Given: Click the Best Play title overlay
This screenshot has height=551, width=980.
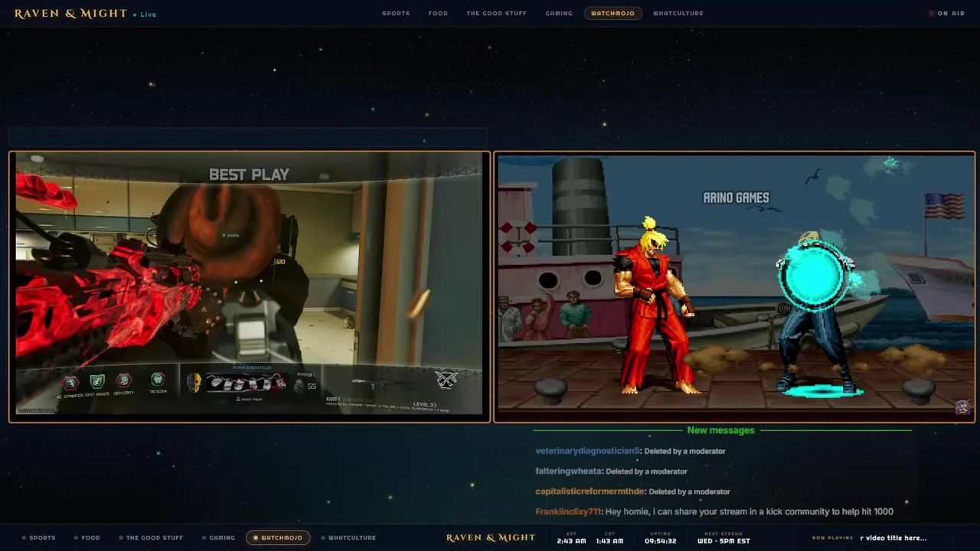Looking at the screenshot, I should (x=249, y=174).
